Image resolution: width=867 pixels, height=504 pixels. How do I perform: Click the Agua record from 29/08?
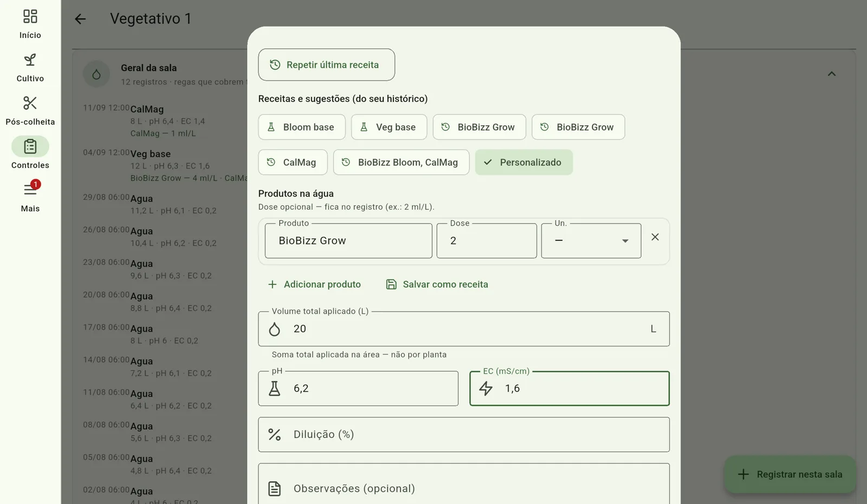(165, 204)
